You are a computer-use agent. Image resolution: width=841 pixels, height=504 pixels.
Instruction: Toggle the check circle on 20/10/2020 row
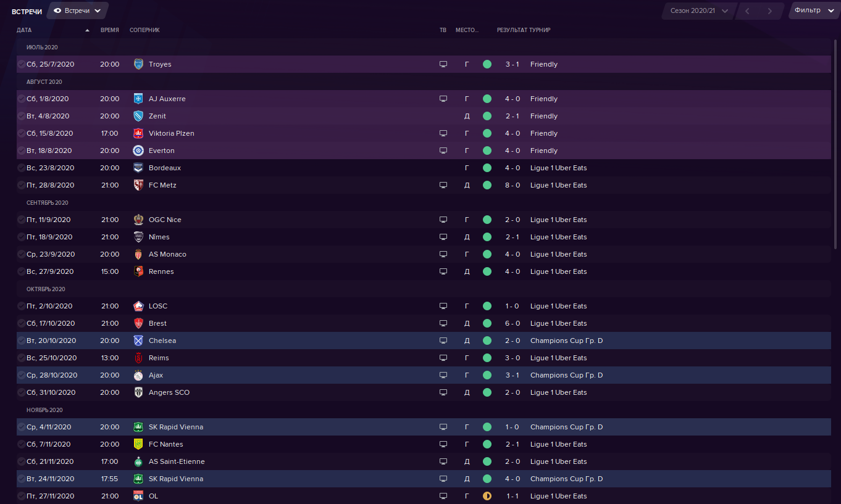pyautogui.click(x=22, y=341)
